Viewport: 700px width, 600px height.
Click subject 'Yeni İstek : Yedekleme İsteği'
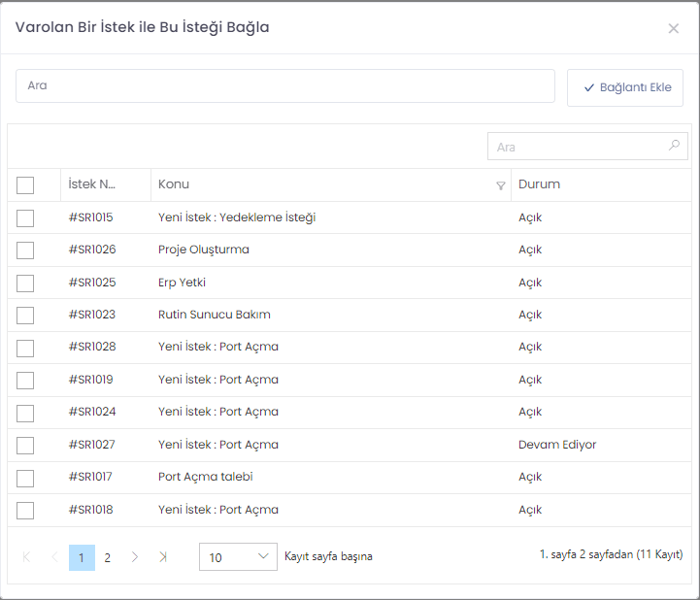(237, 217)
